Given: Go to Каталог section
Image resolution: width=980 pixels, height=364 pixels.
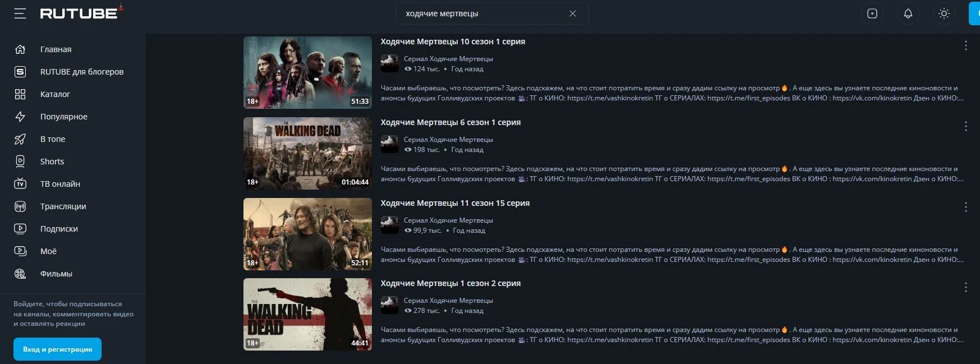Looking at the screenshot, I should point(55,94).
